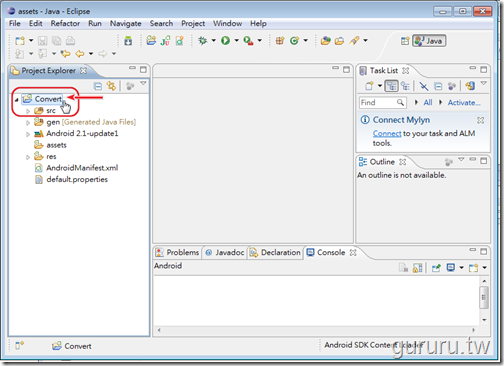The height and width of the screenshot is (366, 504).
Task: Open the External Tools dropdown arrow
Action: click(x=260, y=40)
